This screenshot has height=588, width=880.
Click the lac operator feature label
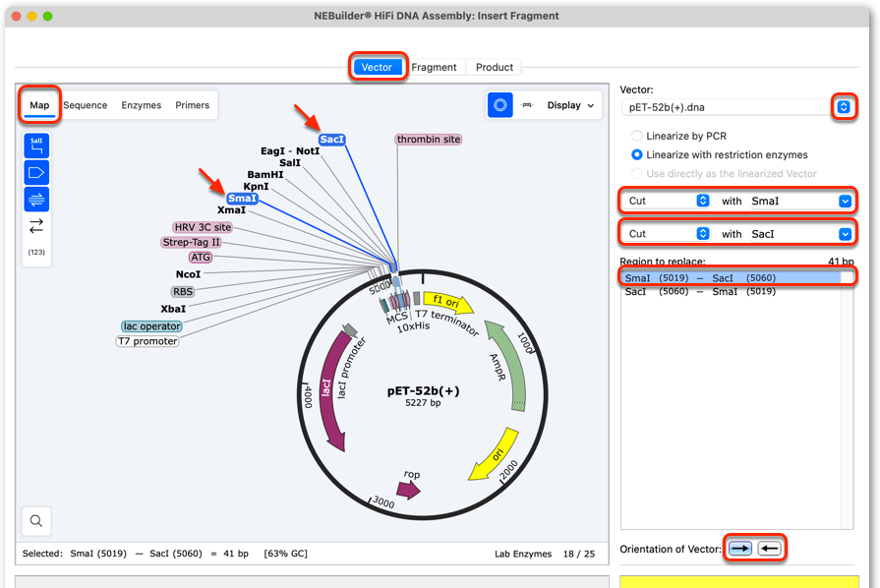(152, 326)
